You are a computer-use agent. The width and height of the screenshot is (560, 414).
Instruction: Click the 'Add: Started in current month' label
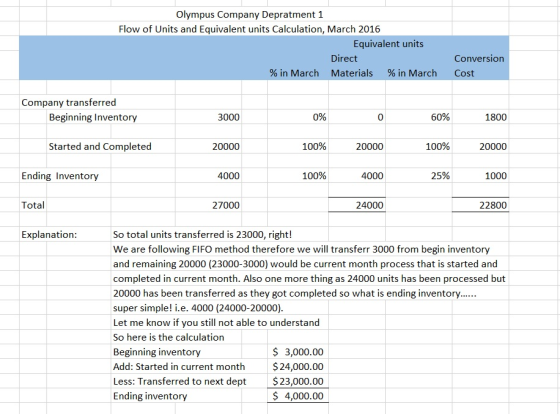pos(179,366)
